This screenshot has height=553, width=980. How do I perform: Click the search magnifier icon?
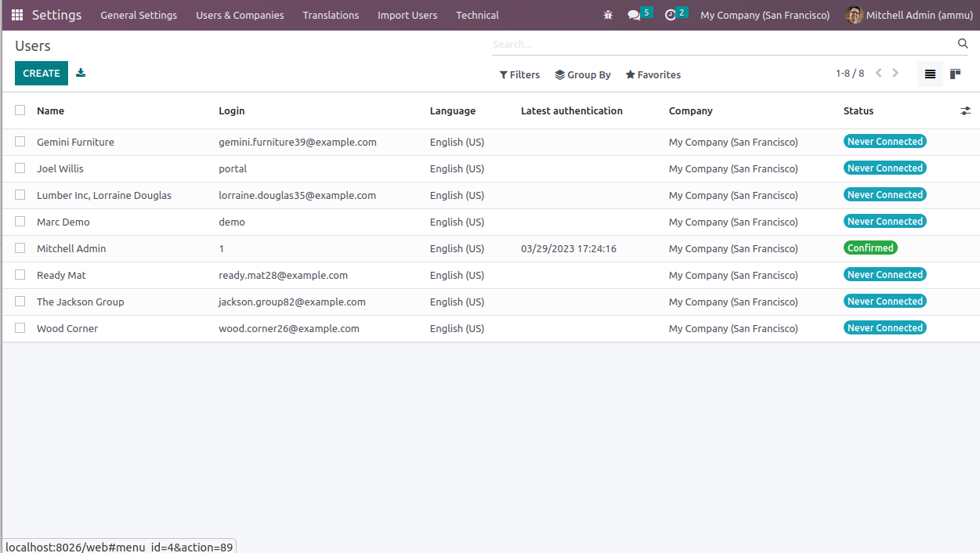pyautogui.click(x=963, y=44)
